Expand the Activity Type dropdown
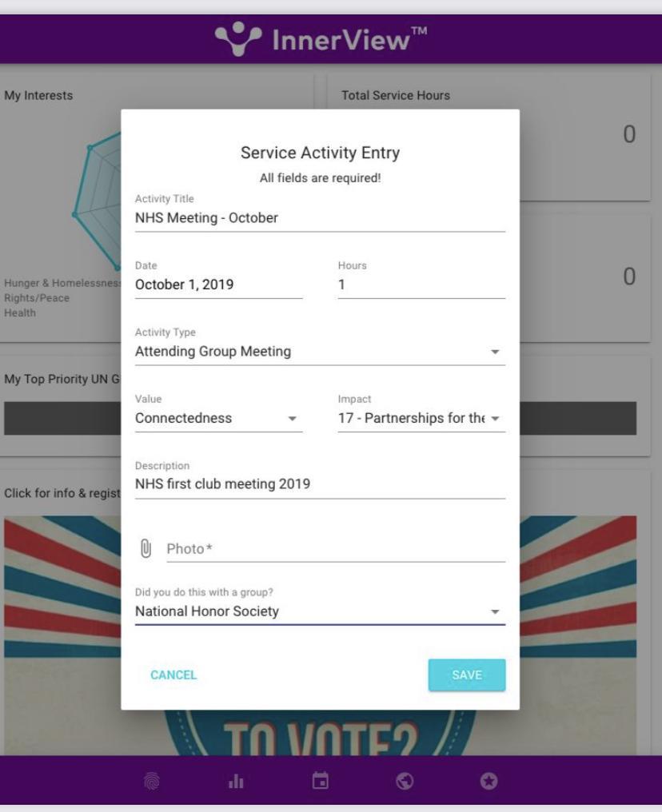 320,351
